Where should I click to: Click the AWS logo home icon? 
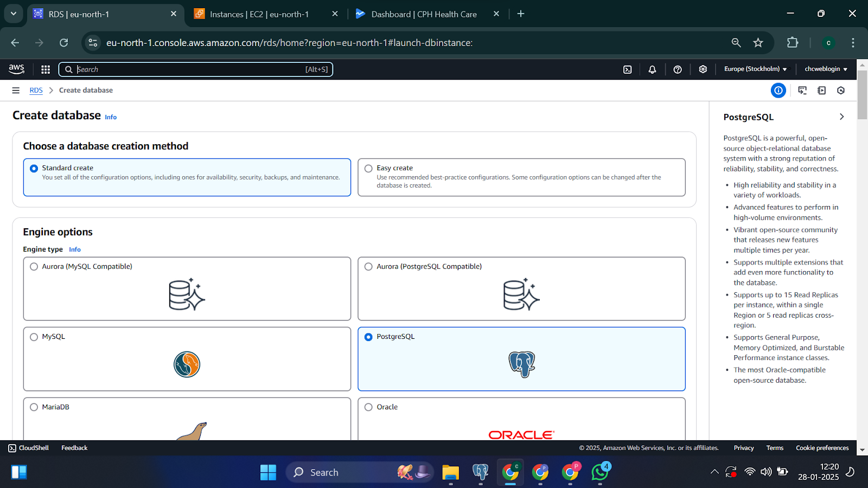pyautogui.click(x=17, y=69)
